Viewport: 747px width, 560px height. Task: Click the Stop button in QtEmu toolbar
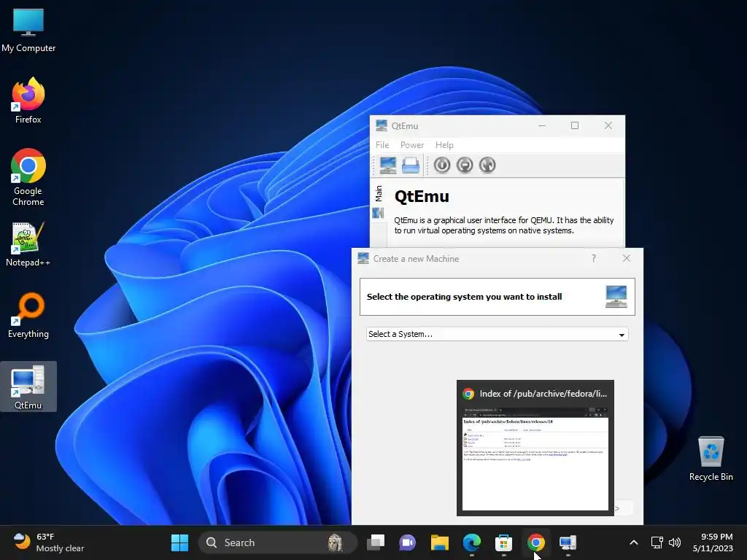[465, 166]
